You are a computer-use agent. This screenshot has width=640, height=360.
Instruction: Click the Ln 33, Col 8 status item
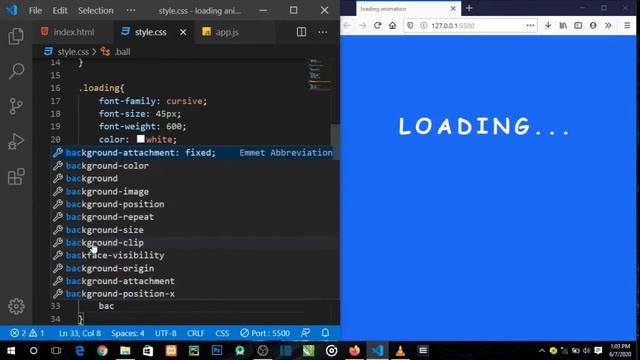(x=80, y=333)
